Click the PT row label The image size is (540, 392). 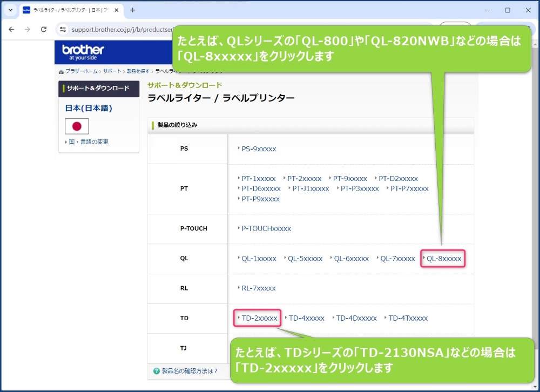point(184,189)
